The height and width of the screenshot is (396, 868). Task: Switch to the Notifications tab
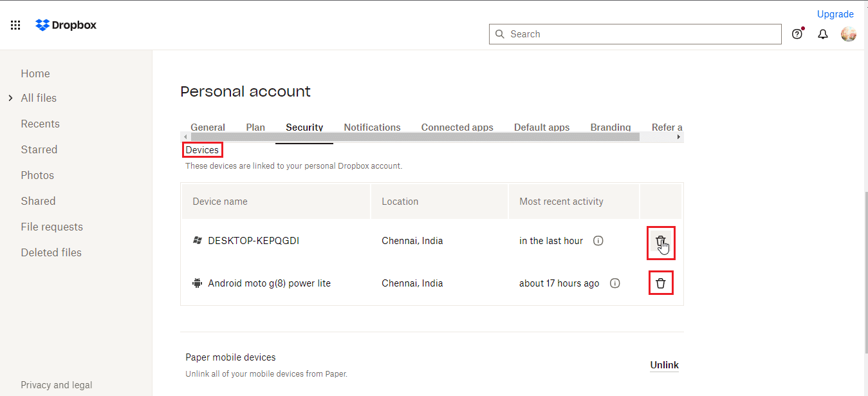coord(372,127)
